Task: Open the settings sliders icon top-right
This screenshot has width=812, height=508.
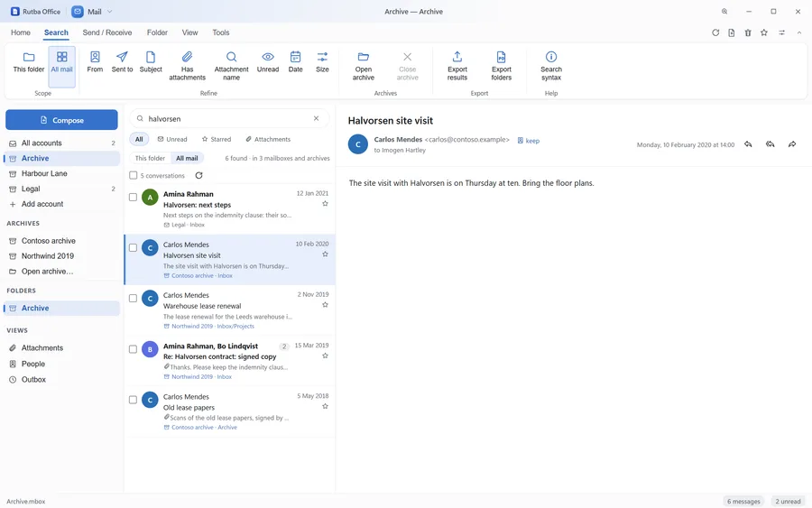Action: coord(781,32)
